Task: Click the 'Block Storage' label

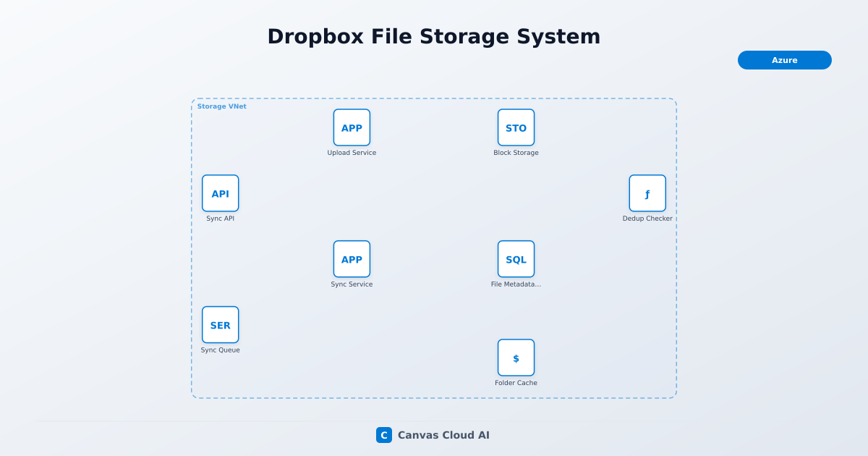Action: 516,153
